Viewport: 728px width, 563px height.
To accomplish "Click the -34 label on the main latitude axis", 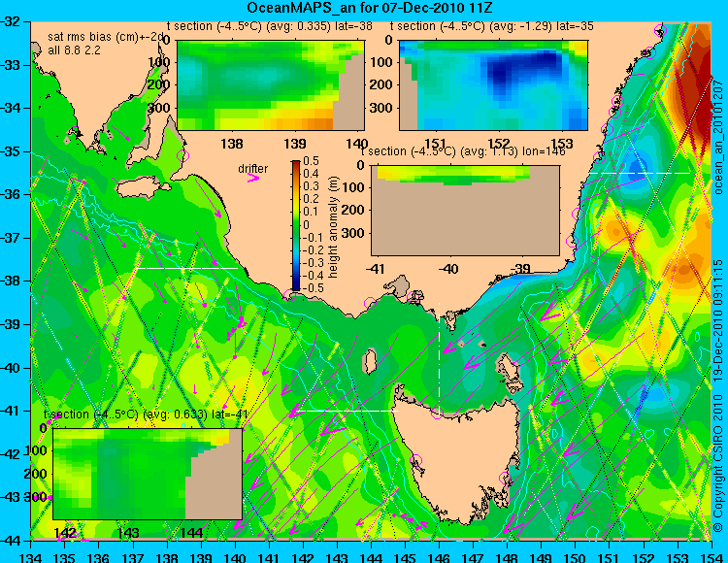I will click(11, 108).
